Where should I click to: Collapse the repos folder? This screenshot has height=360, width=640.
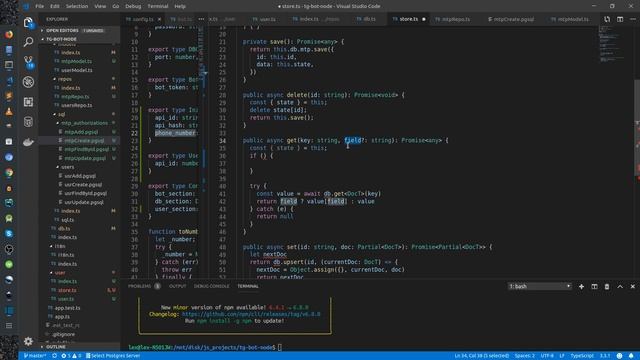coord(65,79)
